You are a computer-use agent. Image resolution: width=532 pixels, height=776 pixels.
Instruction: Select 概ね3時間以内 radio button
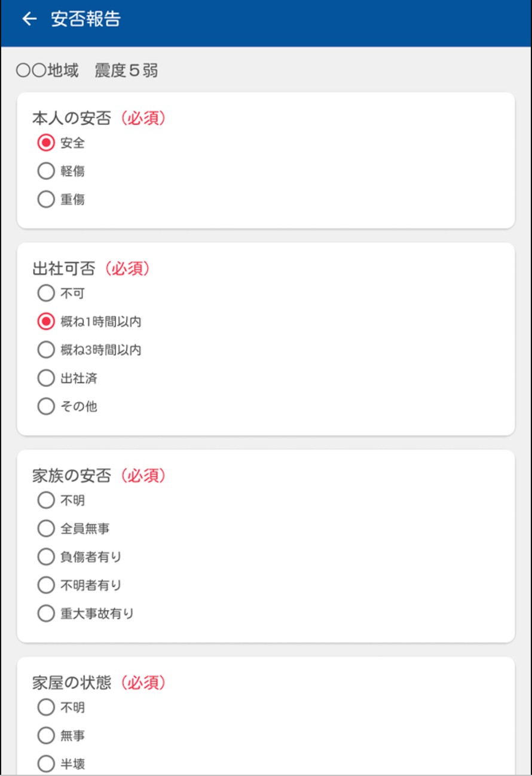click(46, 350)
